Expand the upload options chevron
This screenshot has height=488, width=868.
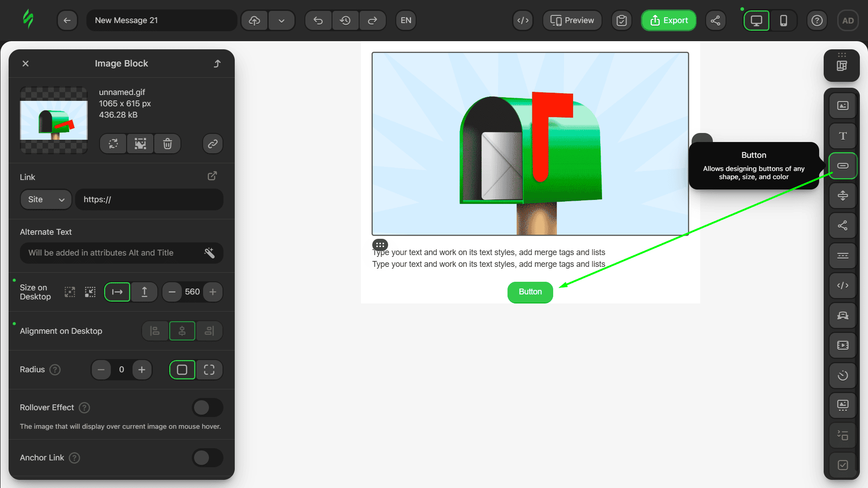[281, 20]
